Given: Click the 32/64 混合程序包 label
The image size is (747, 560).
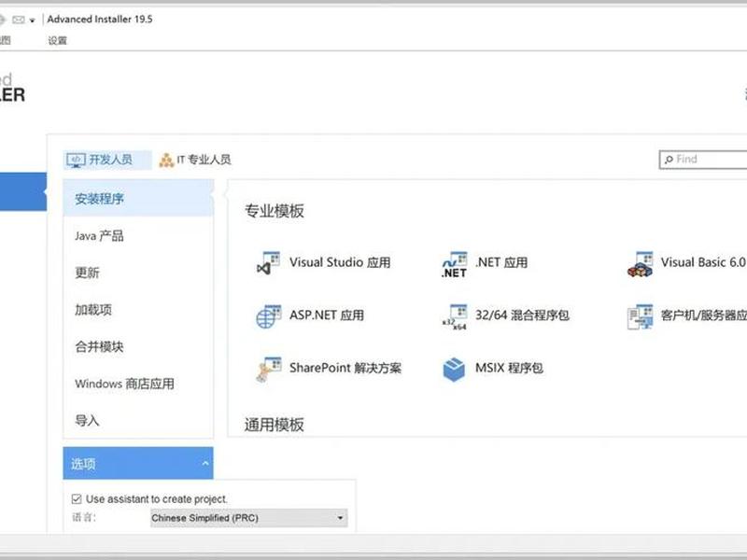Looking at the screenshot, I should point(522,315).
